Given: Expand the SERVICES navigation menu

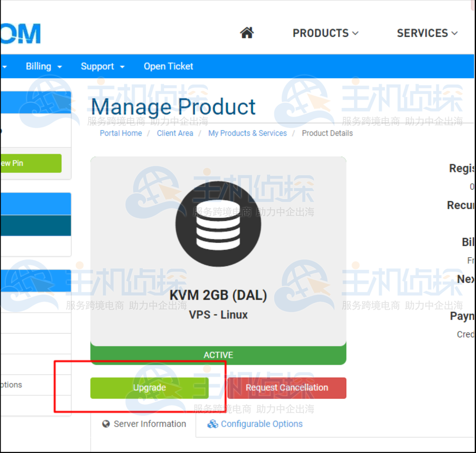Looking at the screenshot, I should click(427, 33).
